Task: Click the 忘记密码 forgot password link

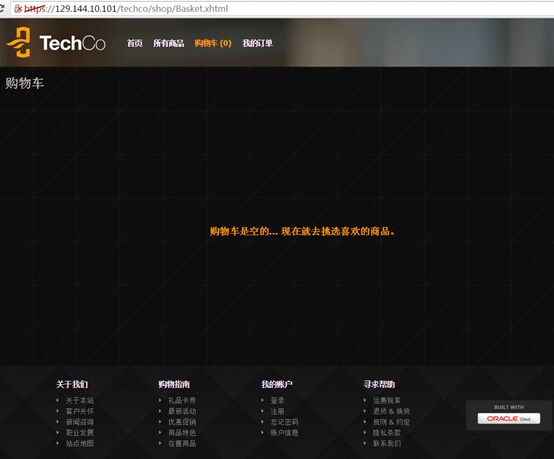Action: [x=284, y=422]
